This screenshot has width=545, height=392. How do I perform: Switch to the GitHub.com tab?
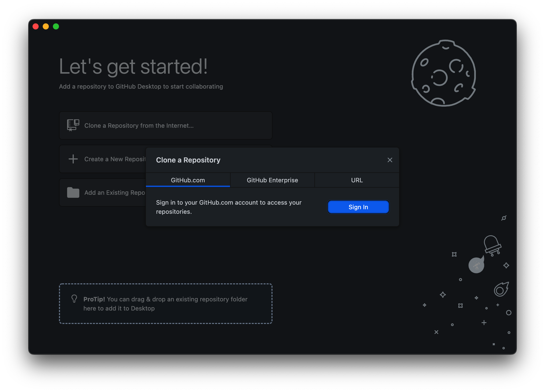188,180
